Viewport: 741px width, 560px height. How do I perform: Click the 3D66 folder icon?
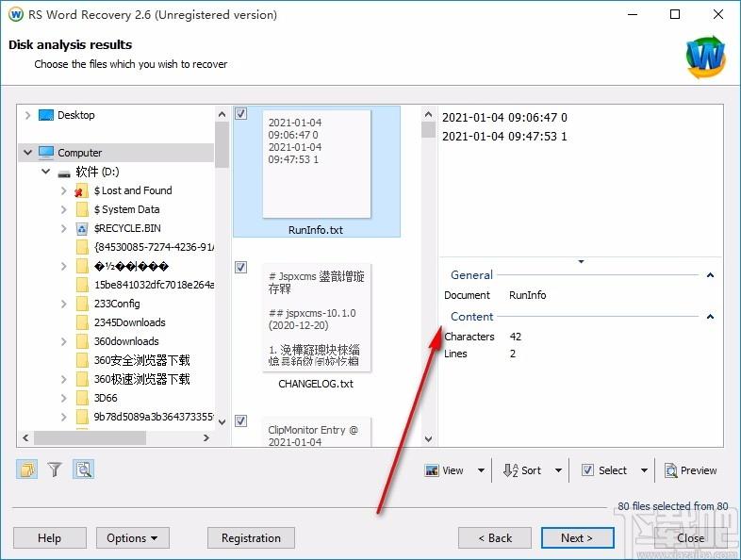coord(82,398)
